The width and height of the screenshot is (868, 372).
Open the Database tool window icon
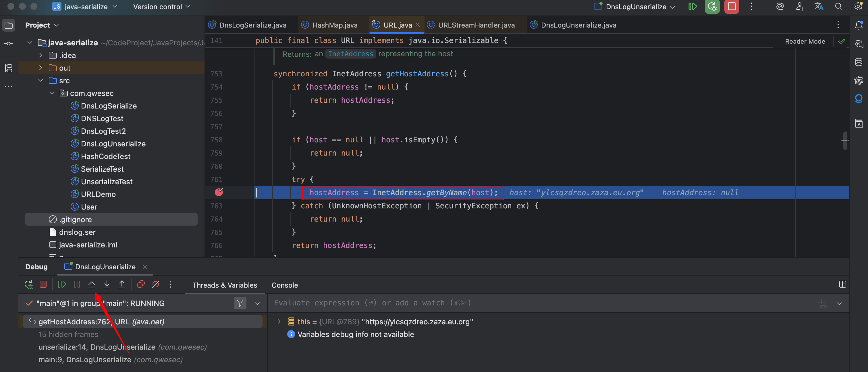[x=859, y=62]
